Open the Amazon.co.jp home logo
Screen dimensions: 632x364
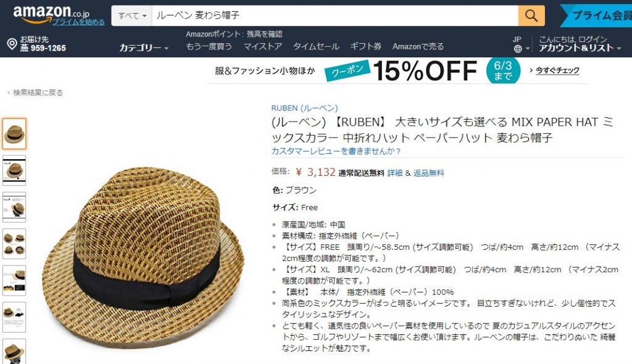tap(51, 14)
